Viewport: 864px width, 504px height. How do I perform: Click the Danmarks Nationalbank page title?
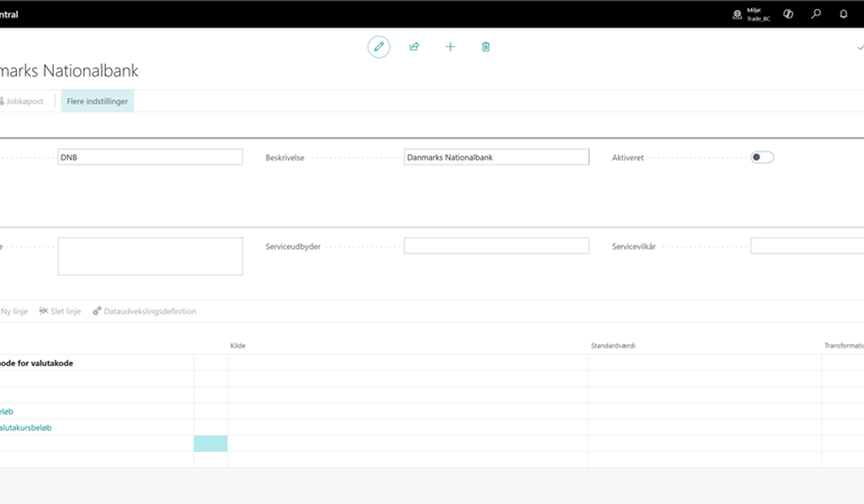point(69,71)
